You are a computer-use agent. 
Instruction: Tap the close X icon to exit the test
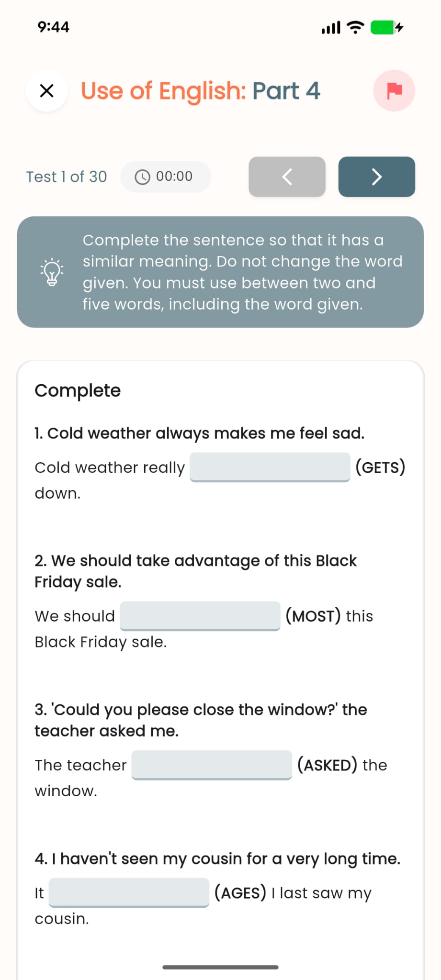(x=46, y=91)
